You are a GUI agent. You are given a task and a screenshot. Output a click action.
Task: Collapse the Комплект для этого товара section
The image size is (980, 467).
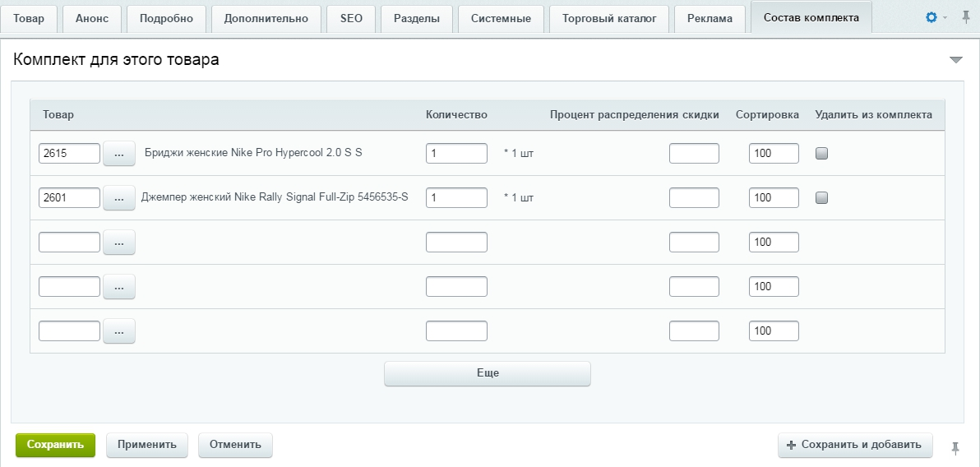pos(955,60)
